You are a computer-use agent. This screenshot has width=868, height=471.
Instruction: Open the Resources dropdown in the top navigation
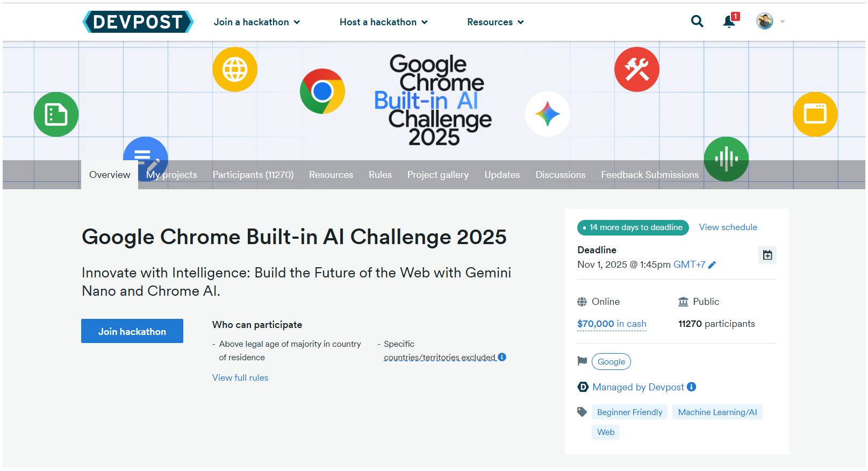click(x=495, y=22)
